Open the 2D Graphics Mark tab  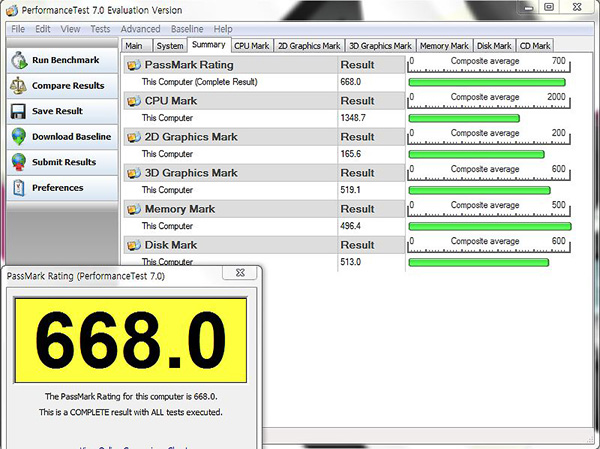[309, 46]
